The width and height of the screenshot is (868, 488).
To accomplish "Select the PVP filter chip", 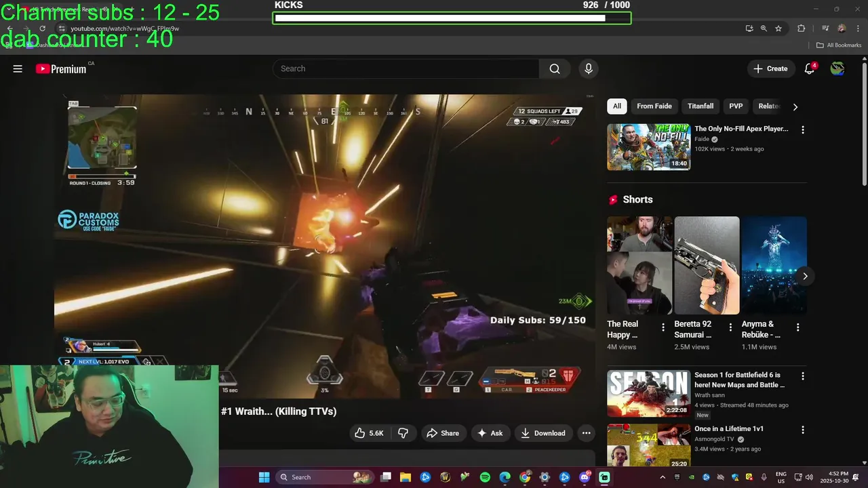I will 736,106.
